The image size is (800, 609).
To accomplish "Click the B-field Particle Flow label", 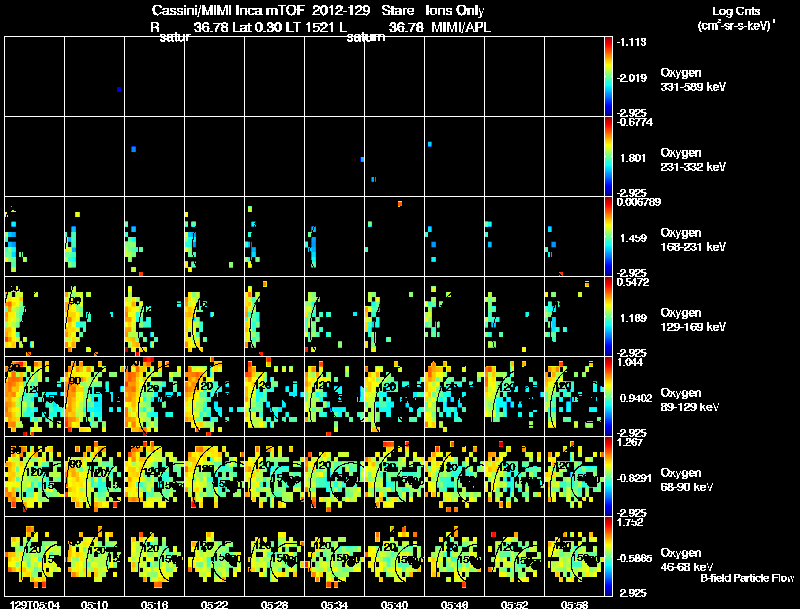I will 747,578.
